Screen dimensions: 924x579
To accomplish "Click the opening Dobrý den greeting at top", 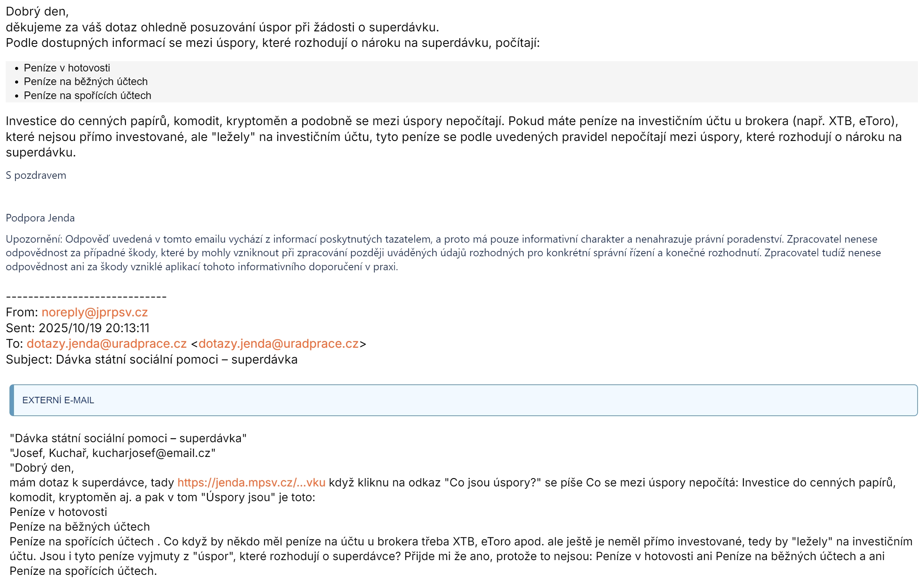I will pyautogui.click(x=37, y=11).
